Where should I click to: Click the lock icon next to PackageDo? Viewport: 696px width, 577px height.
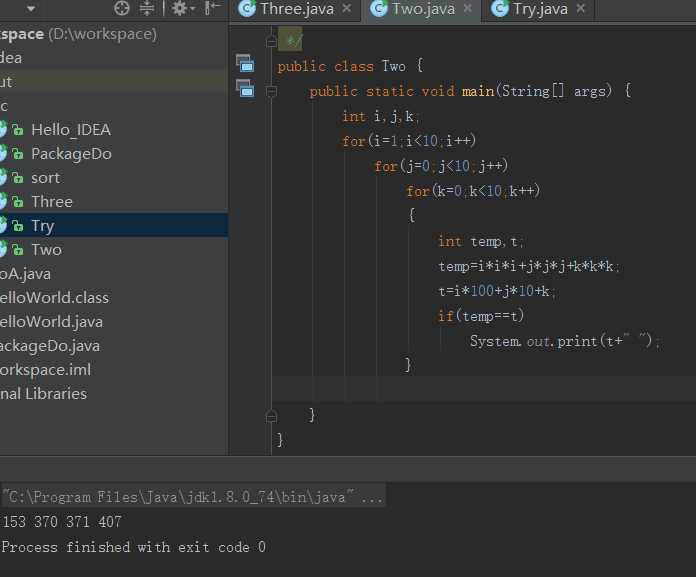click(17, 154)
